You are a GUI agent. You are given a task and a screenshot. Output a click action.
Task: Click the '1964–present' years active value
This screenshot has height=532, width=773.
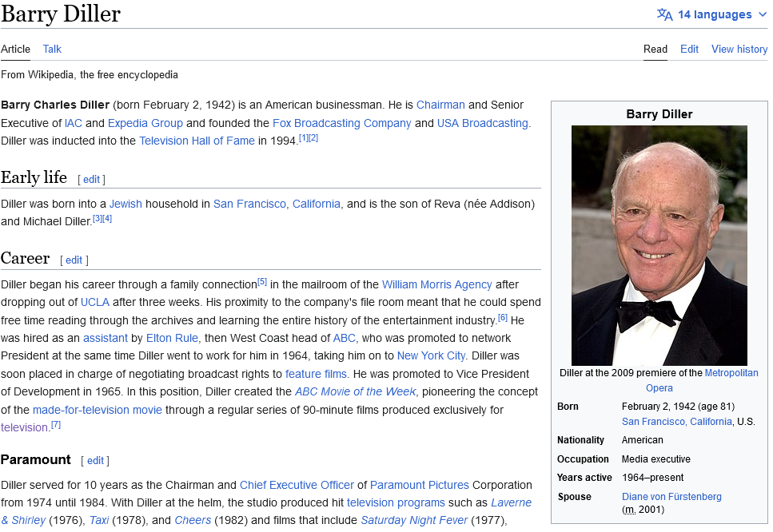pos(653,478)
